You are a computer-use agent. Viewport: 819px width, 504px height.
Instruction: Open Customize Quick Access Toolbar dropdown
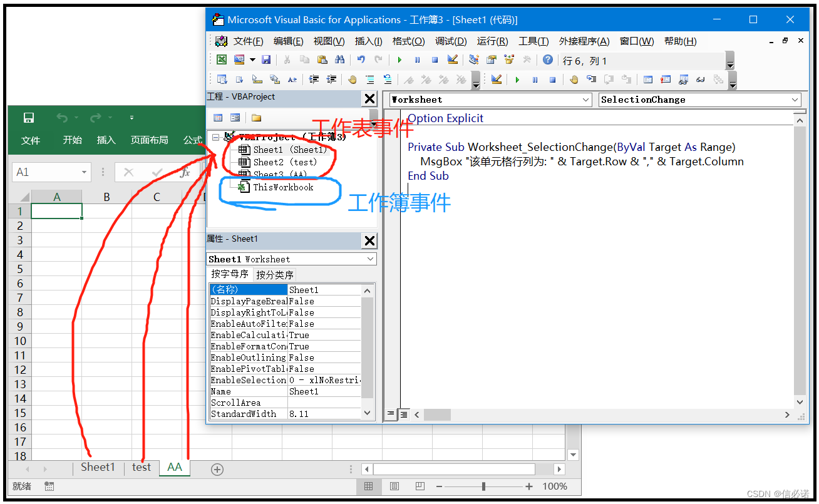point(131,118)
